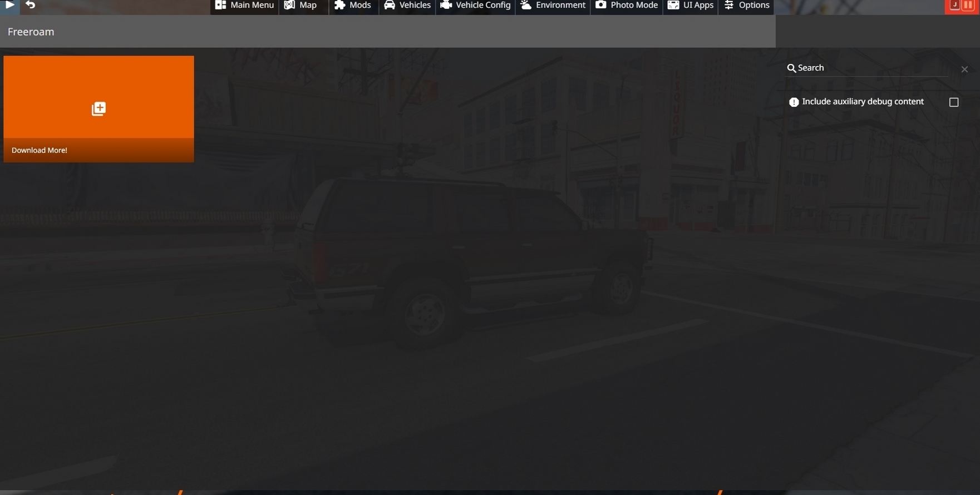
Task: Click the plus icon on orange tile
Action: 99,109
